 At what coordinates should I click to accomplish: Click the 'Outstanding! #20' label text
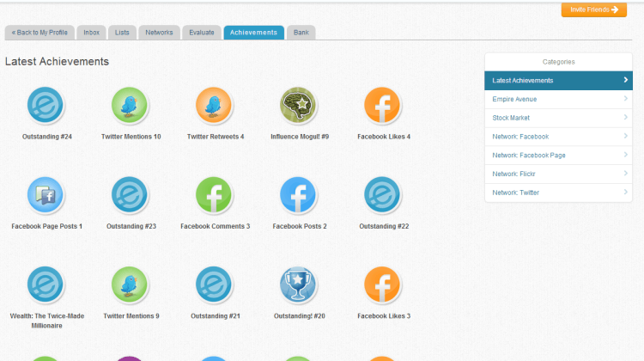(x=300, y=315)
